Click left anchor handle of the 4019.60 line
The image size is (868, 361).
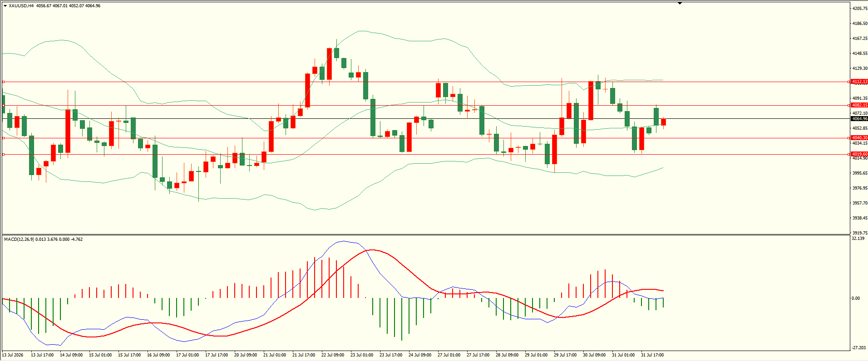point(3,155)
